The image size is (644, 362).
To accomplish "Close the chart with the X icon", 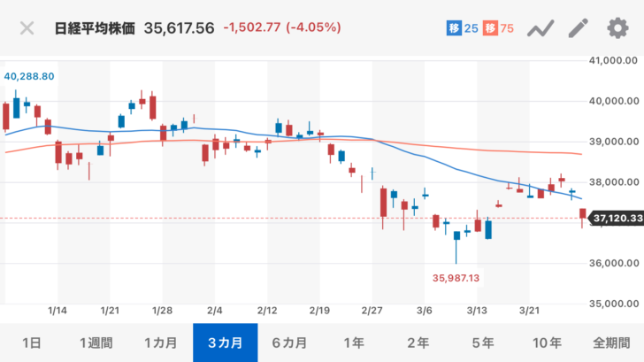I will coord(27,27).
